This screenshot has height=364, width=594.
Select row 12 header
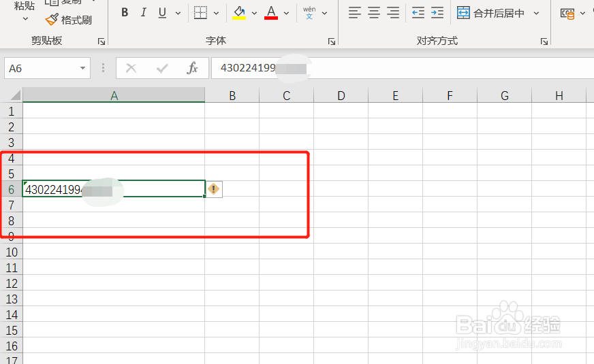(12, 283)
